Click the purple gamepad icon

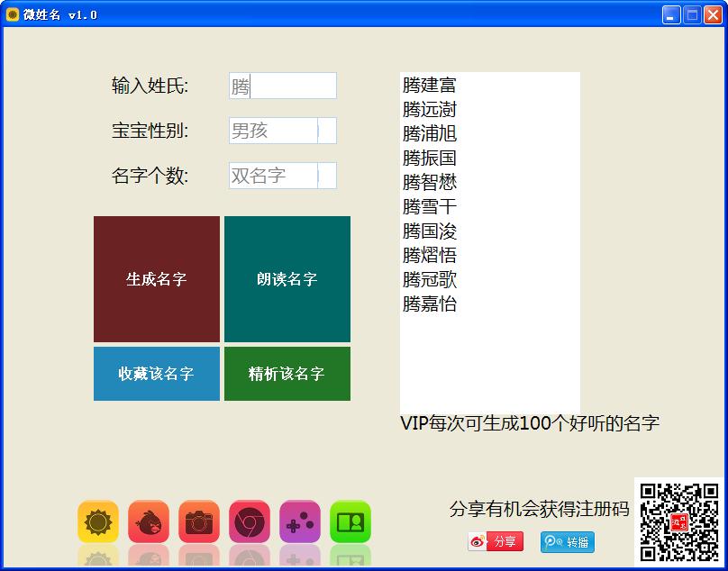pyautogui.click(x=300, y=522)
